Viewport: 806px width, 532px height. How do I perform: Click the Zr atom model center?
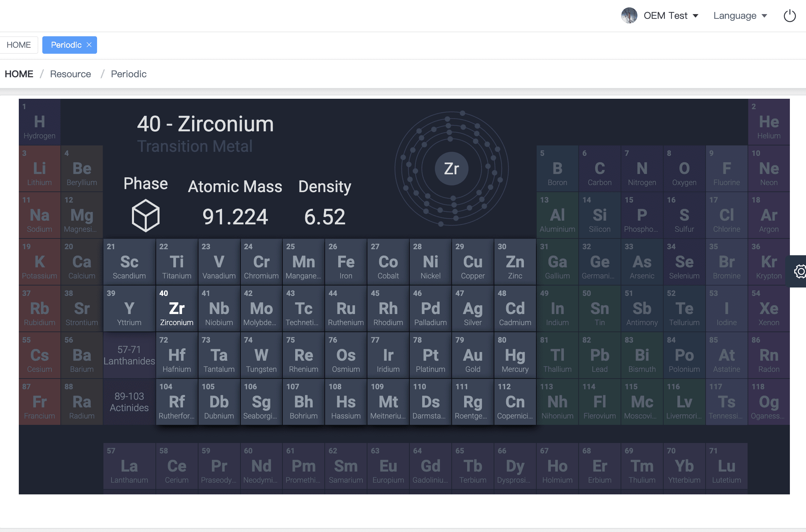[x=451, y=169]
